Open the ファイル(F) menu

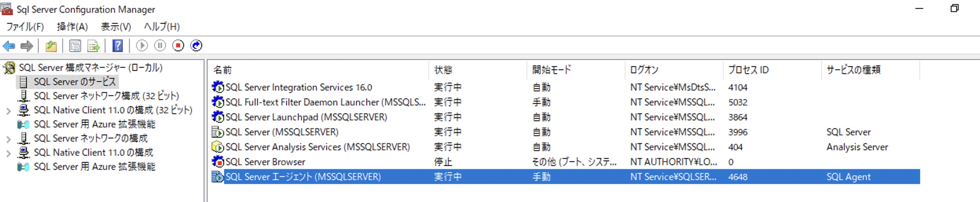coord(25,27)
